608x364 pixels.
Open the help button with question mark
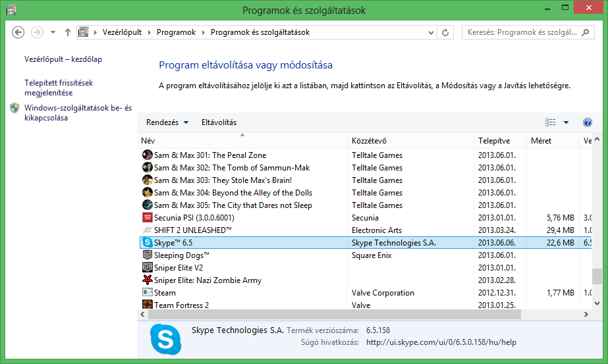coord(588,122)
